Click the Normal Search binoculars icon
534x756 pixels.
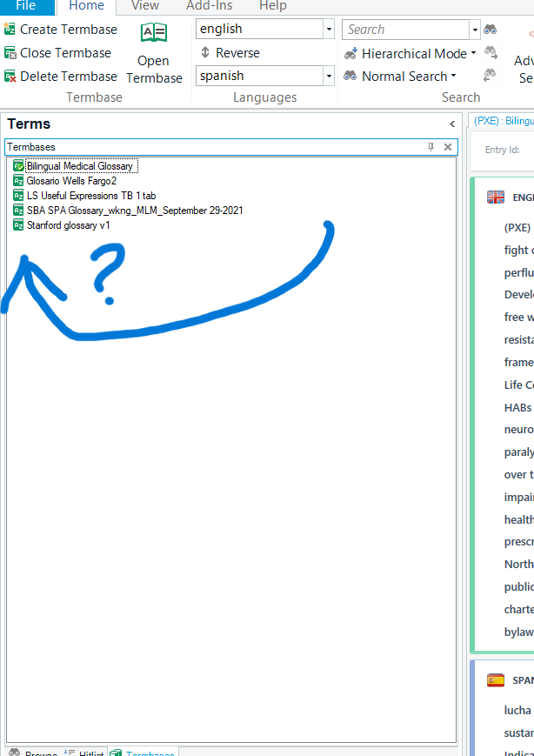click(350, 77)
